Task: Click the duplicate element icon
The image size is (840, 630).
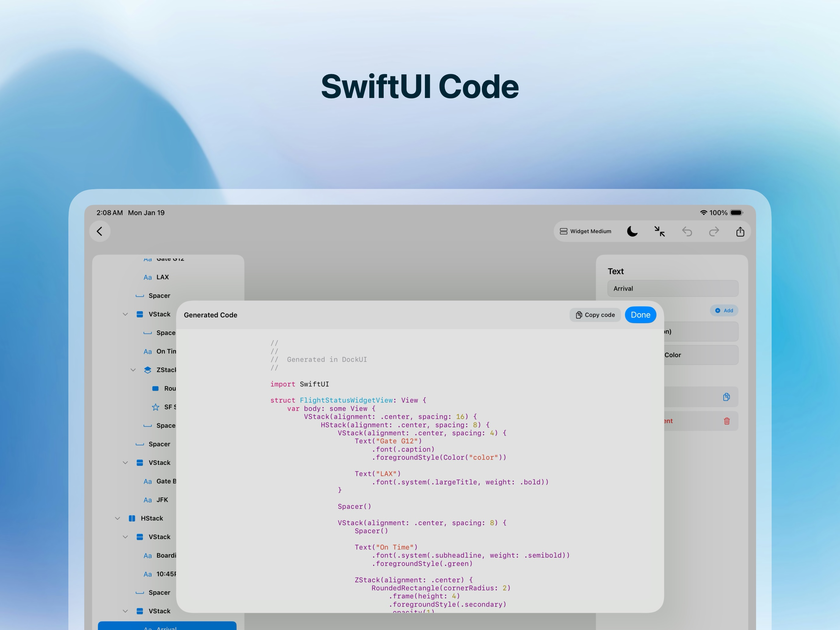Action: 726,397
